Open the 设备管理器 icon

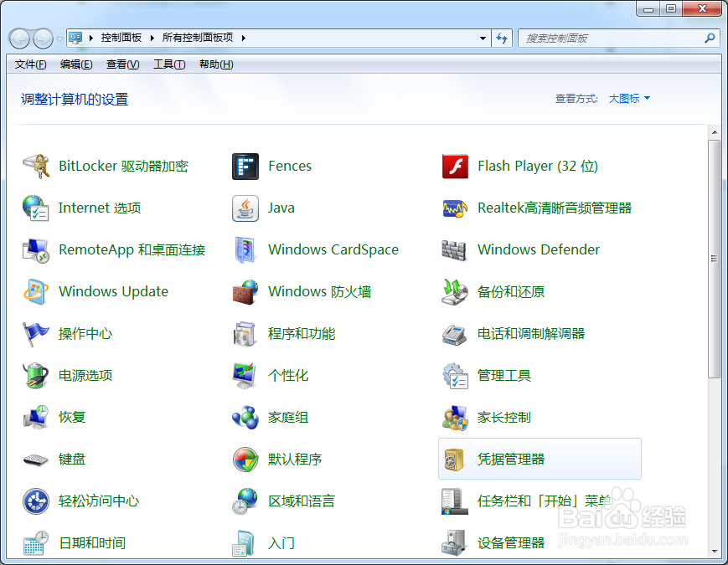pyautogui.click(x=455, y=542)
